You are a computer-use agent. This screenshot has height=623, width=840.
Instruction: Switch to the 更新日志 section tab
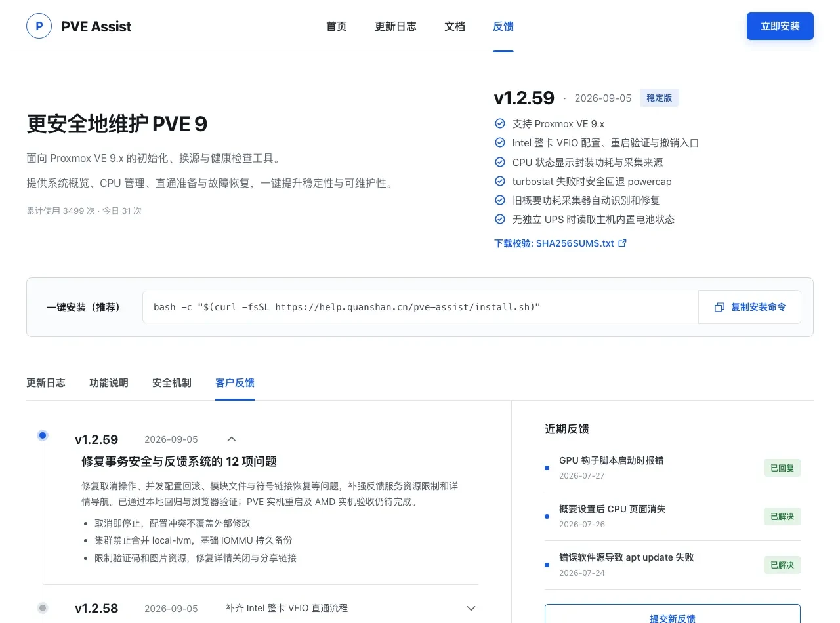click(46, 383)
